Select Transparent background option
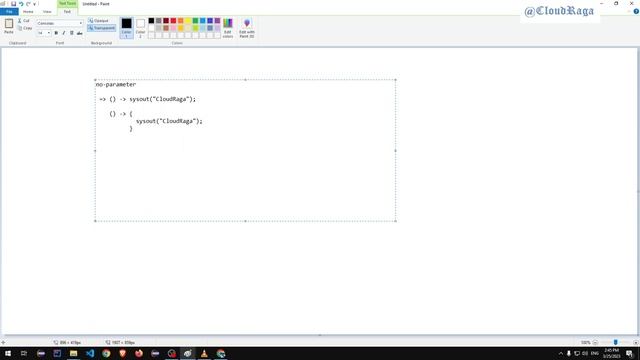Screen dimensions: 640x360 [x=102, y=28]
